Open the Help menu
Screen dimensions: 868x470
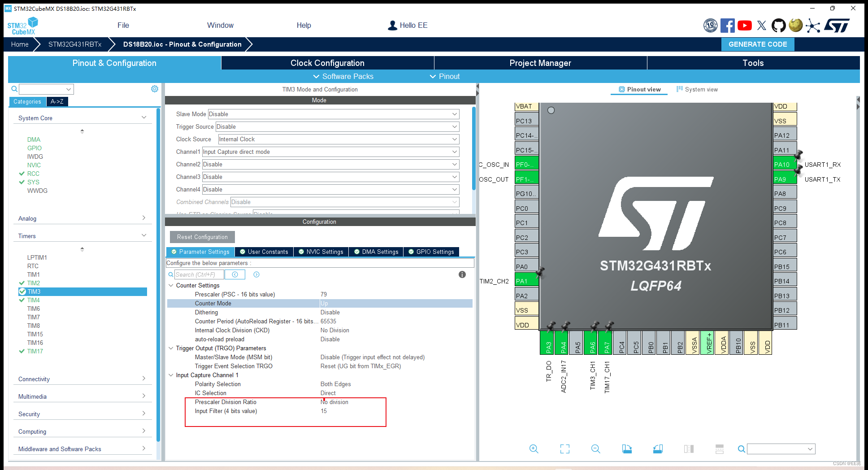point(304,26)
